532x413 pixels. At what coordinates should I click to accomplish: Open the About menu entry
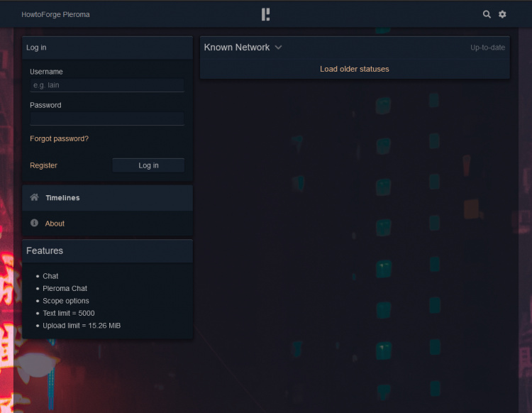pos(55,224)
